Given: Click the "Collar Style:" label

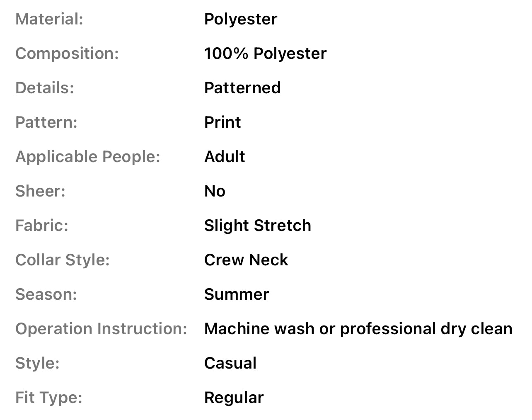Looking at the screenshot, I should coord(63,260).
